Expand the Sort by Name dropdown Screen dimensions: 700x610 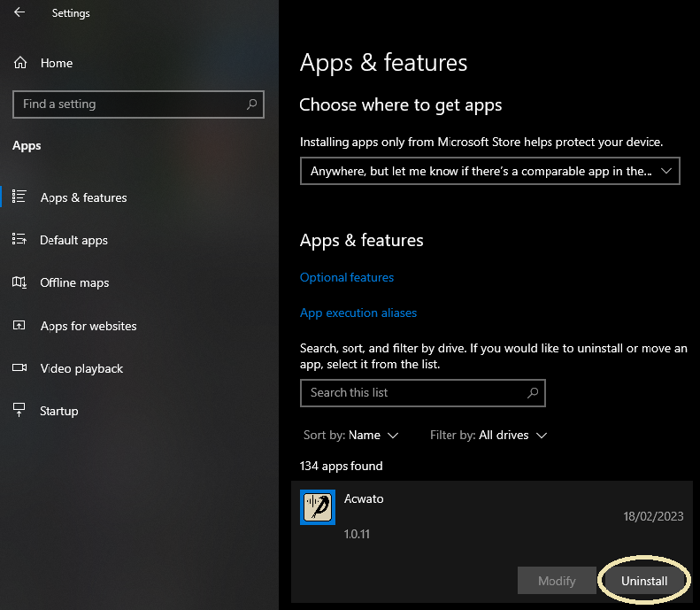click(351, 435)
